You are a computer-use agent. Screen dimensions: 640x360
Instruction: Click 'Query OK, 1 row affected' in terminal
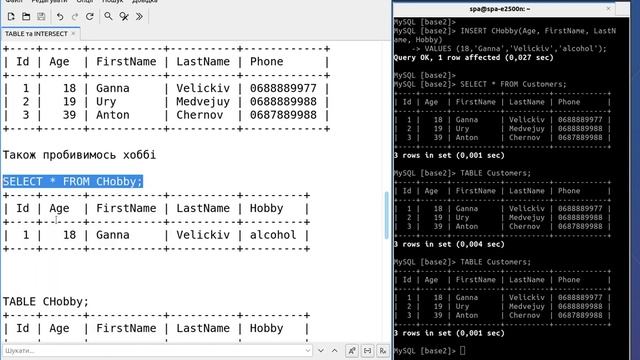pos(447,58)
